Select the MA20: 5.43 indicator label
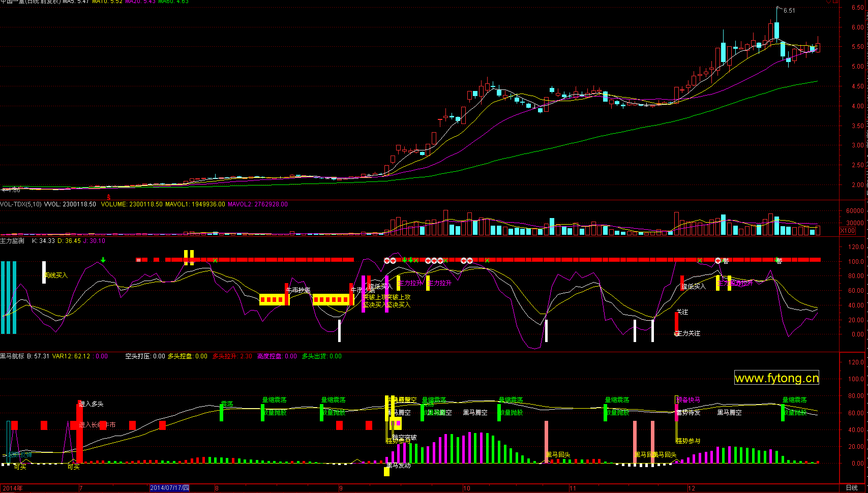This screenshot has width=868, height=493. pos(140,2)
